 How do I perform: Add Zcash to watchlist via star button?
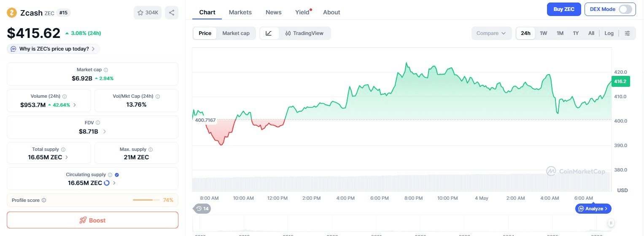[148, 13]
